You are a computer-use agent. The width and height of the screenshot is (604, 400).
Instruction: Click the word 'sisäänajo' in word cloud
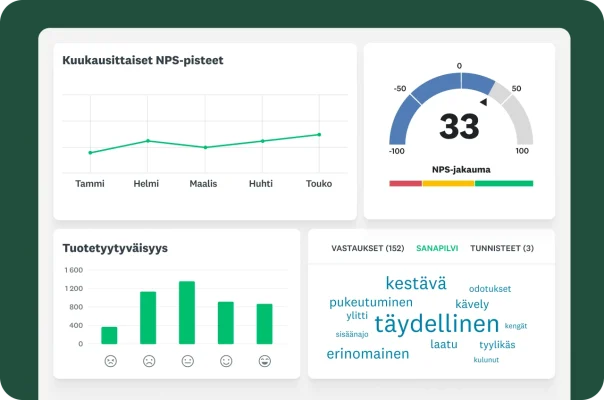coord(352,334)
